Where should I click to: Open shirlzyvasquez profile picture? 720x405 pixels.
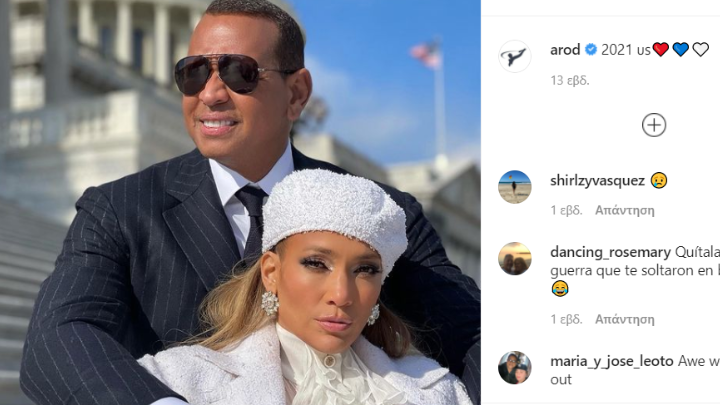515,187
